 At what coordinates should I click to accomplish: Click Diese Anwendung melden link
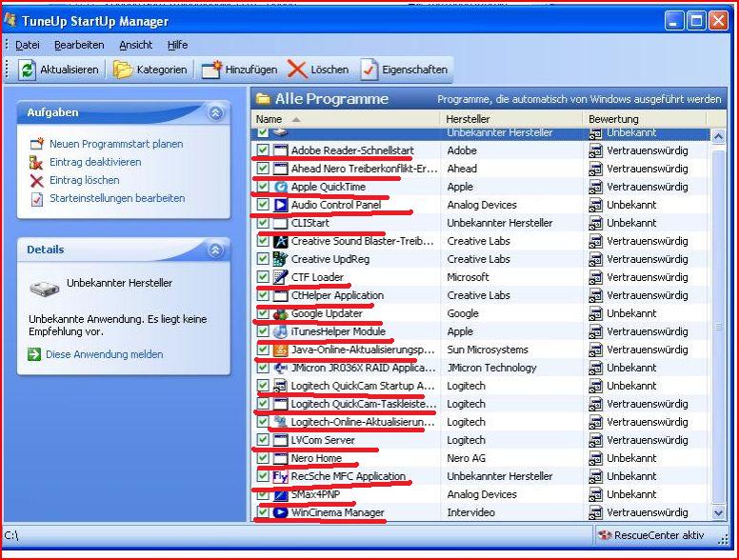pos(104,354)
